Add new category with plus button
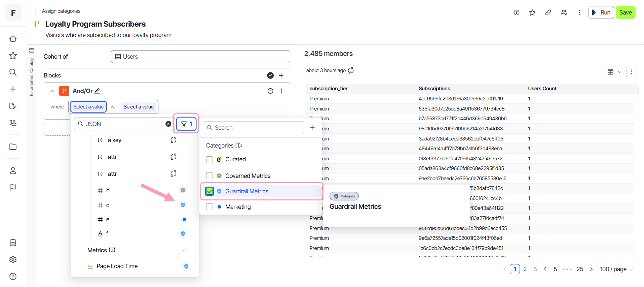The image size is (644, 287). pyautogui.click(x=312, y=128)
